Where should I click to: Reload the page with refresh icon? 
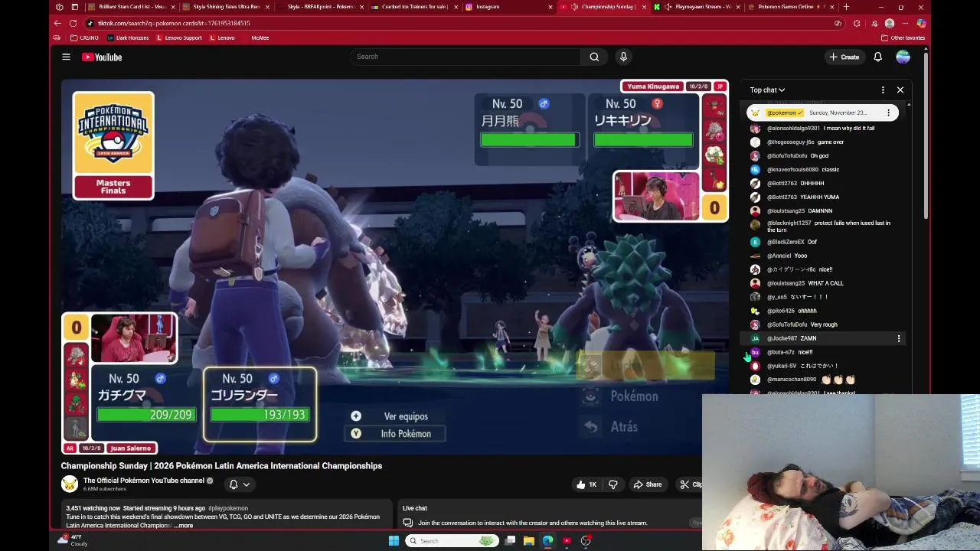click(73, 23)
